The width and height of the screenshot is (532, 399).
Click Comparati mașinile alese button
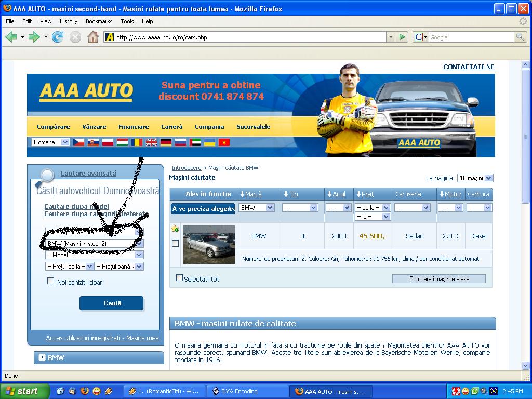click(x=439, y=279)
